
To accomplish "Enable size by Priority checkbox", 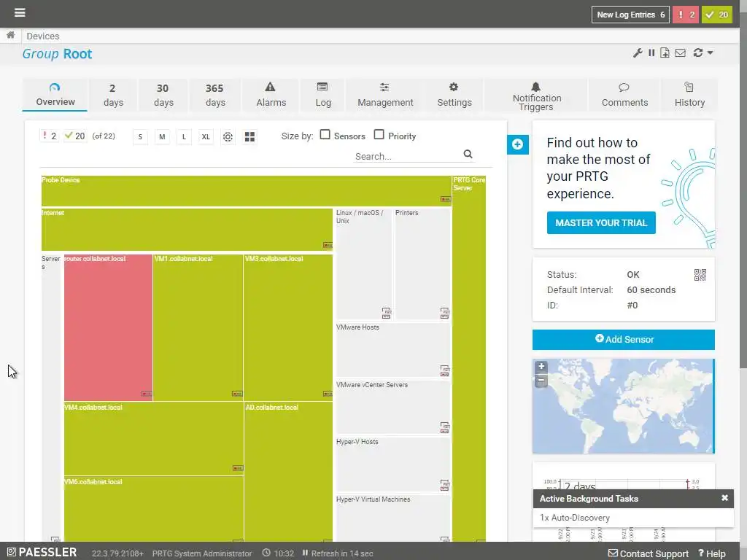I will coord(379,135).
